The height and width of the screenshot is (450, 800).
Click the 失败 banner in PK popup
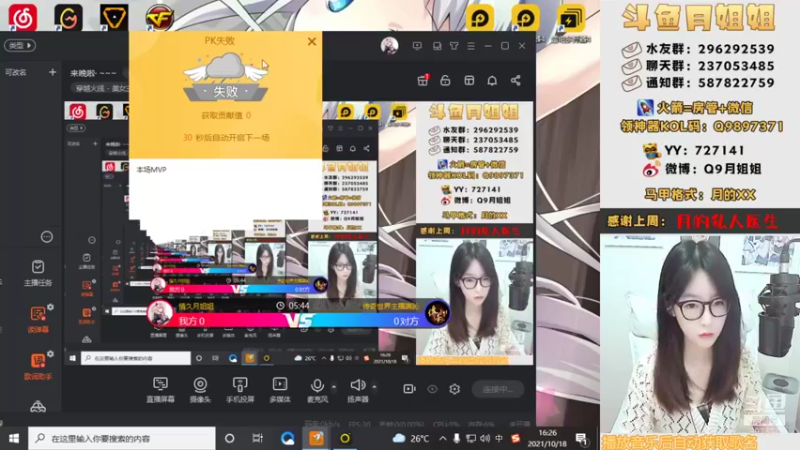coord(226,92)
